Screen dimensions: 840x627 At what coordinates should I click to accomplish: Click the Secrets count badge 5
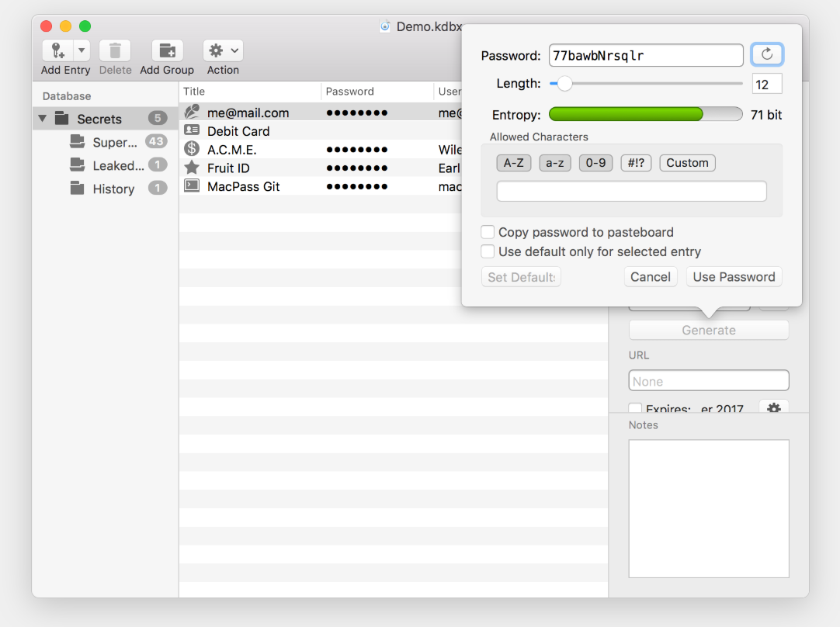[x=158, y=118]
